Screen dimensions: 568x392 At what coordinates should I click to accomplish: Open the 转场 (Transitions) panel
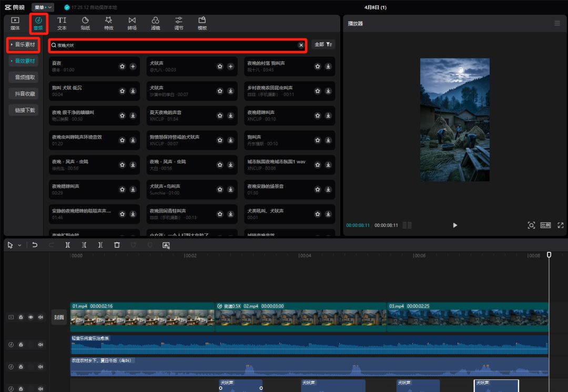(132, 23)
